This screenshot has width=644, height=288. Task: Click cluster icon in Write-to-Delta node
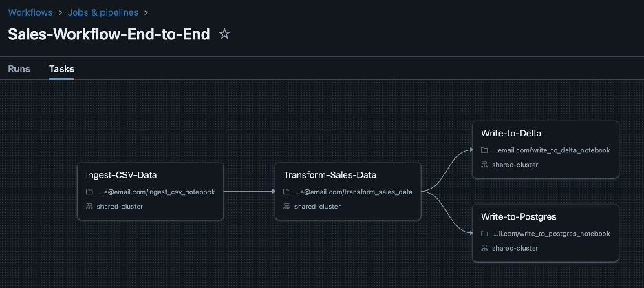[x=484, y=165]
